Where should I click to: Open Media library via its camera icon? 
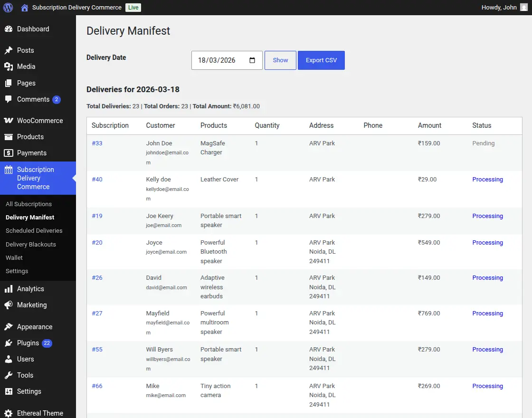point(9,66)
